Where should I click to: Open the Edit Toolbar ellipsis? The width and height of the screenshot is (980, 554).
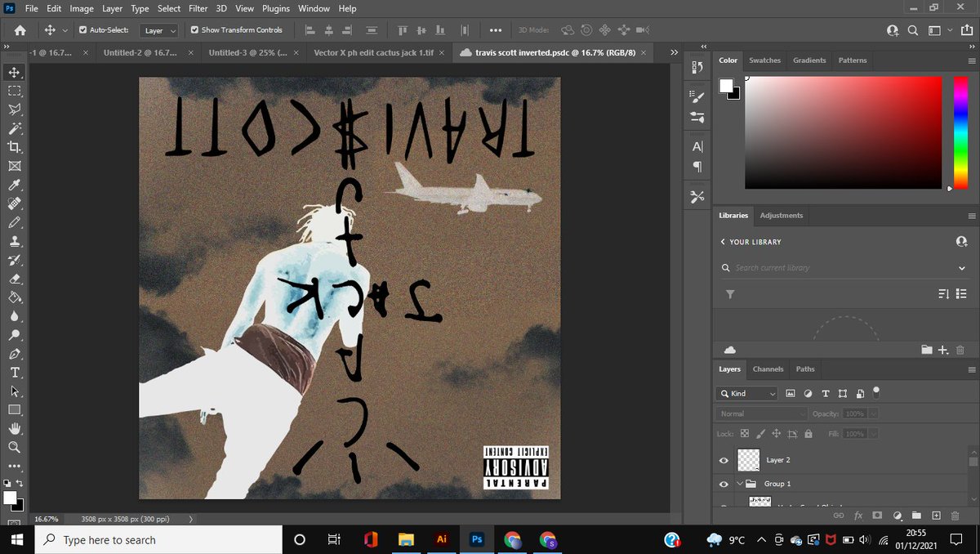point(14,467)
